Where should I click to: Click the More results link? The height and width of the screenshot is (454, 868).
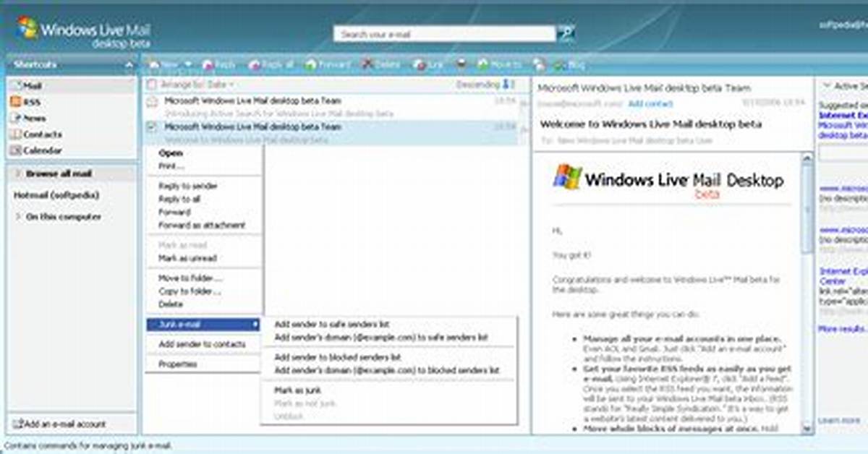tap(841, 329)
